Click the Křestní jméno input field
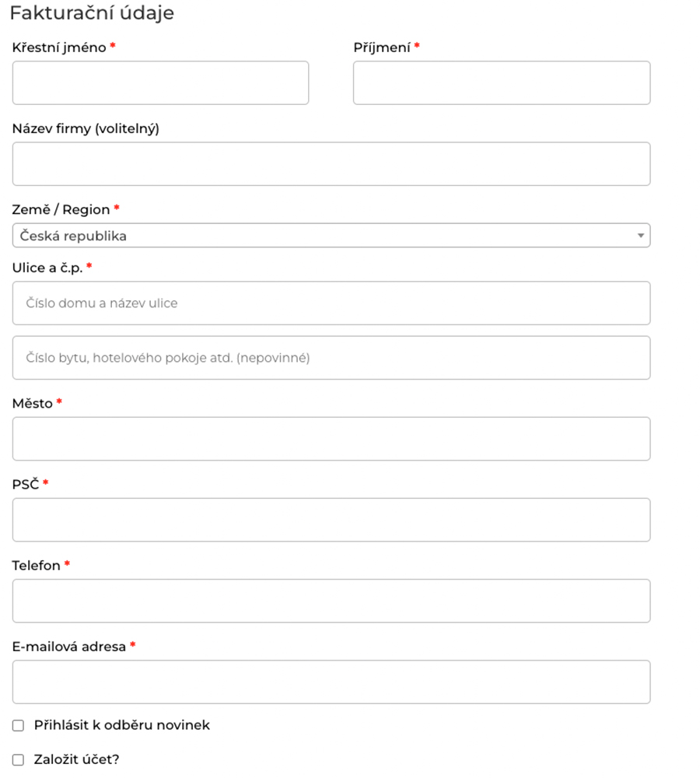The image size is (700, 778). (x=160, y=83)
